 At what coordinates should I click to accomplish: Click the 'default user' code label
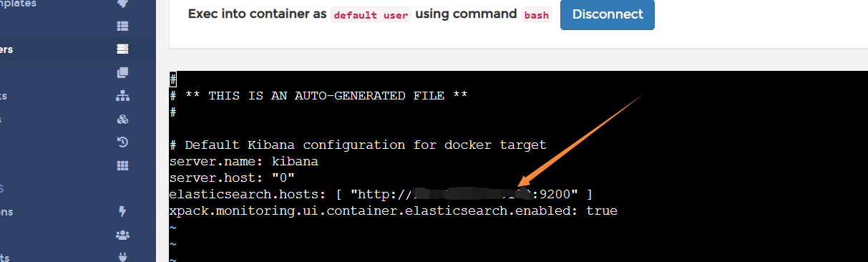pos(371,14)
